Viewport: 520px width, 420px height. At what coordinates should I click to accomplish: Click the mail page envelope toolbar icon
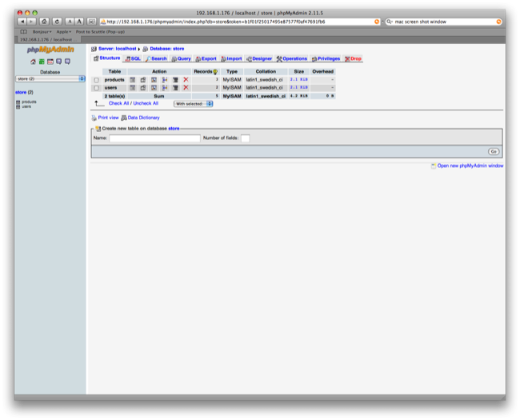(x=91, y=22)
